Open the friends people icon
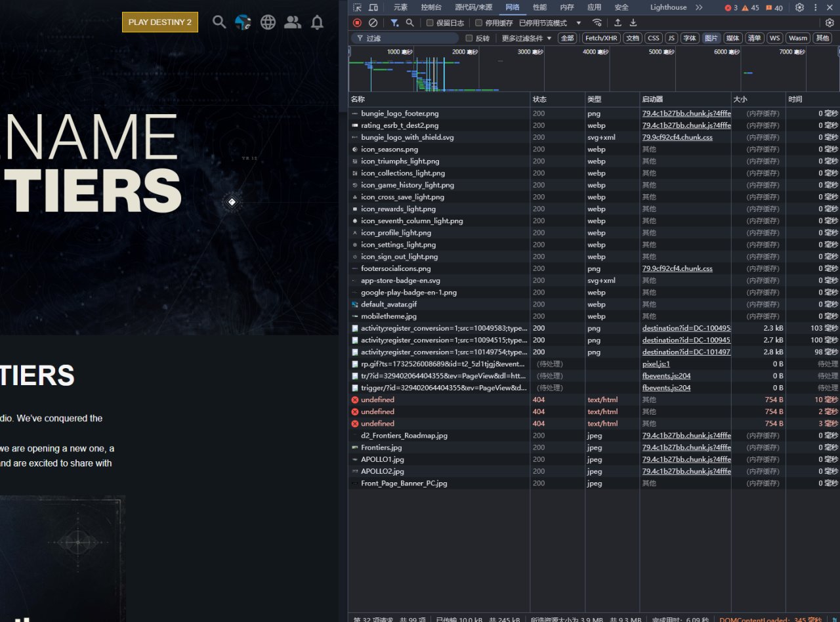Viewport: 840px width, 622px height. point(293,22)
